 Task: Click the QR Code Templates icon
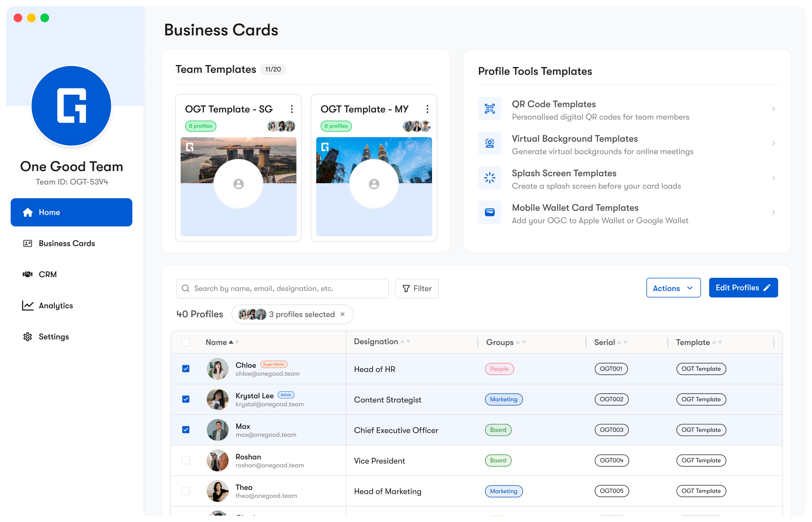490,109
